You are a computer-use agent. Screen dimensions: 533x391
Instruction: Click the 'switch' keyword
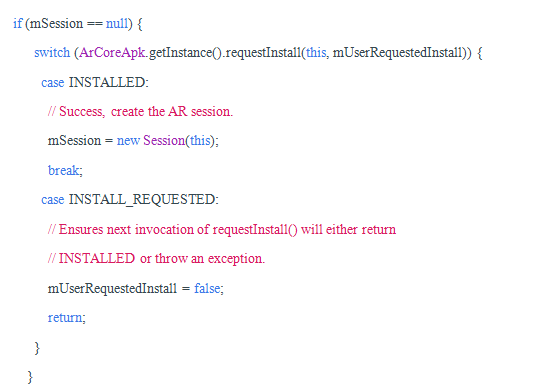pyautogui.click(x=52, y=53)
